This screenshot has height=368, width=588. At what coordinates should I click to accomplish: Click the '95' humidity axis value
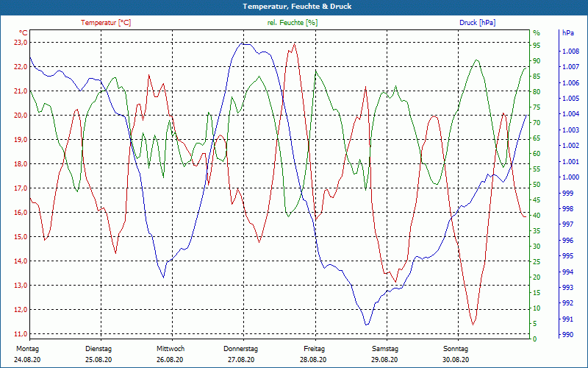pos(537,46)
